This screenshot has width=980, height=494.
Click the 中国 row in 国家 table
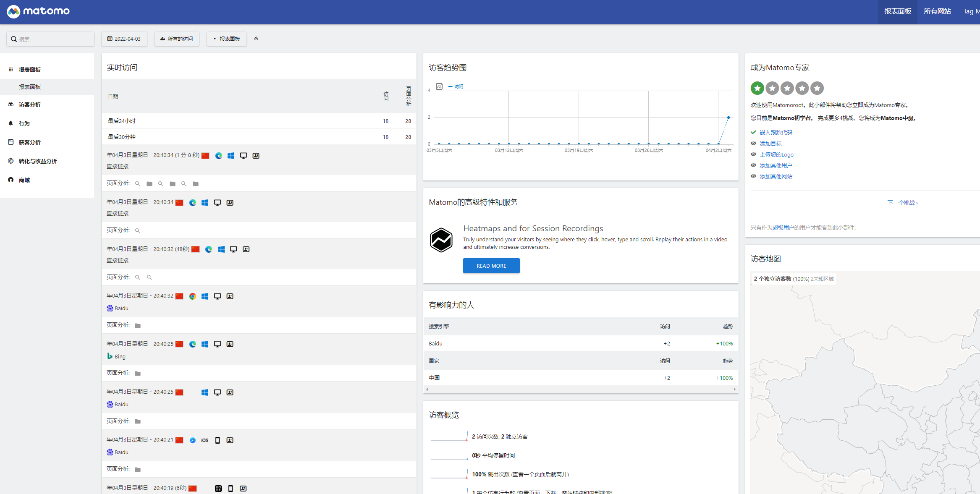click(x=581, y=378)
